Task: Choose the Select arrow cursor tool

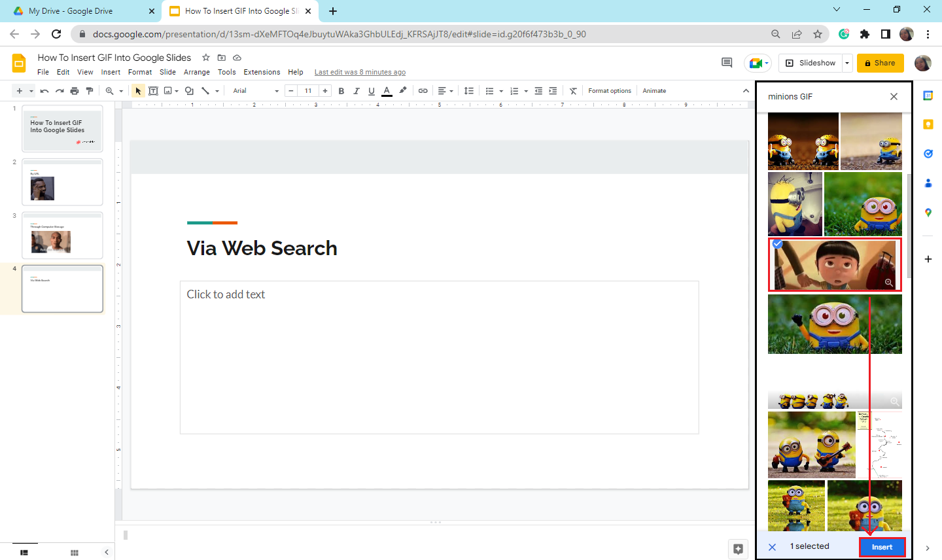Action: 138,91
